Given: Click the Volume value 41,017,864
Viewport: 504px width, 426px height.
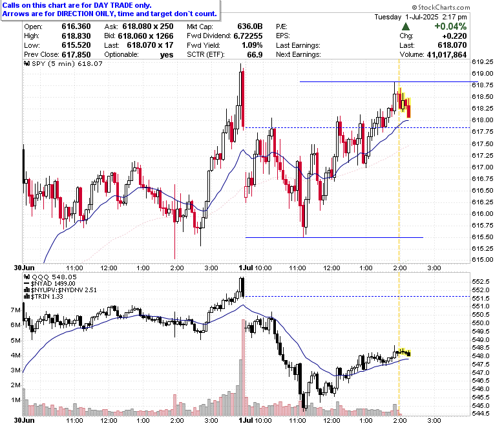Looking at the screenshot, I should [x=446, y=55].
